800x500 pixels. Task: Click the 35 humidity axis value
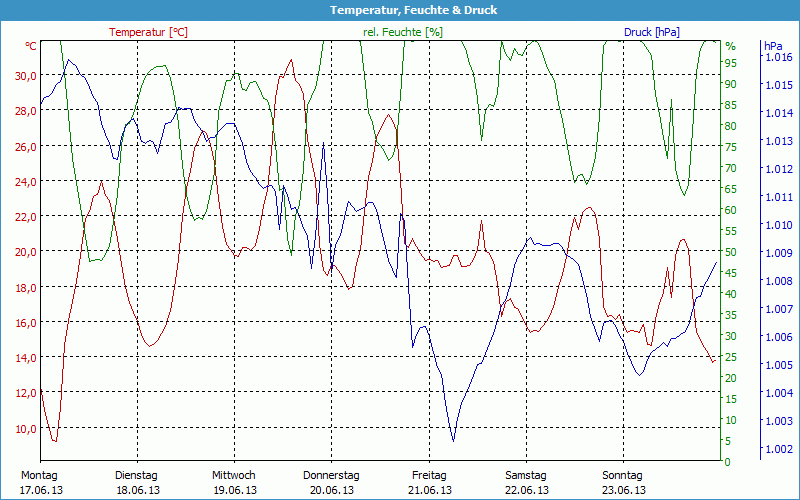click(x=731, y=315)
